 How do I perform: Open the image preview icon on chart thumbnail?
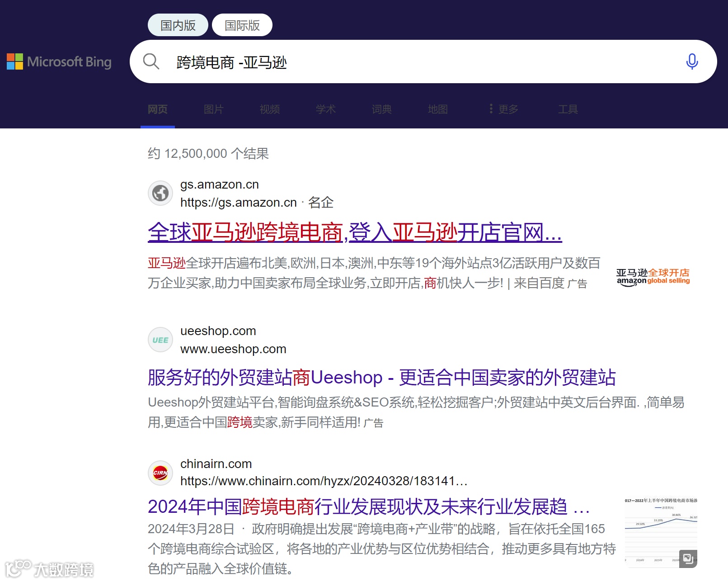pos(688,559)
